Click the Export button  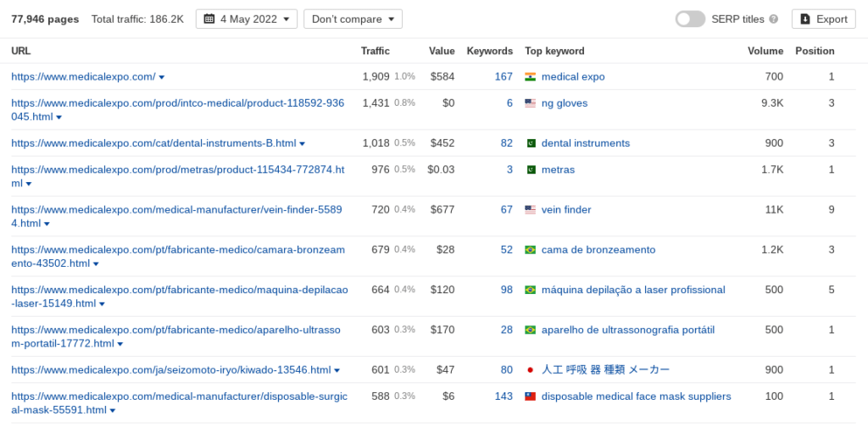(824, 19)
